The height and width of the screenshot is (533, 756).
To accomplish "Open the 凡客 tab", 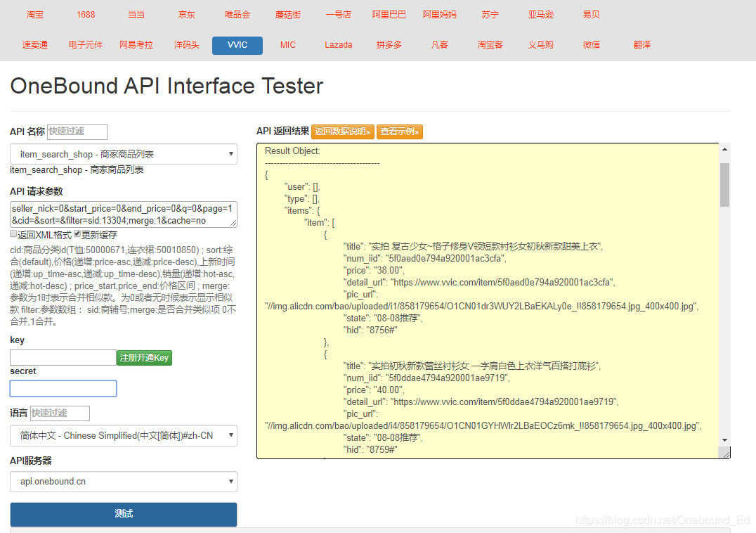I will [x=440, y=45].
